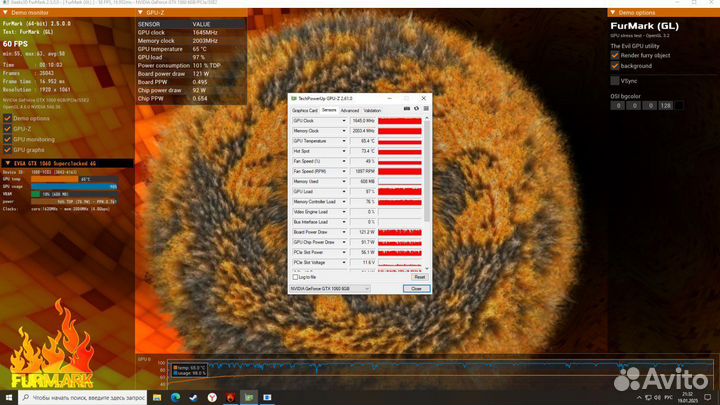
Task: Click the GPU-Z screenshot camera icon
Action: (x=407, y=110)
